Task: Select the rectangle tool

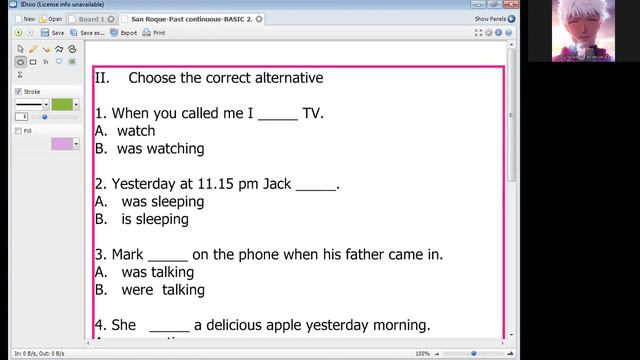Action: pos(33,62)
